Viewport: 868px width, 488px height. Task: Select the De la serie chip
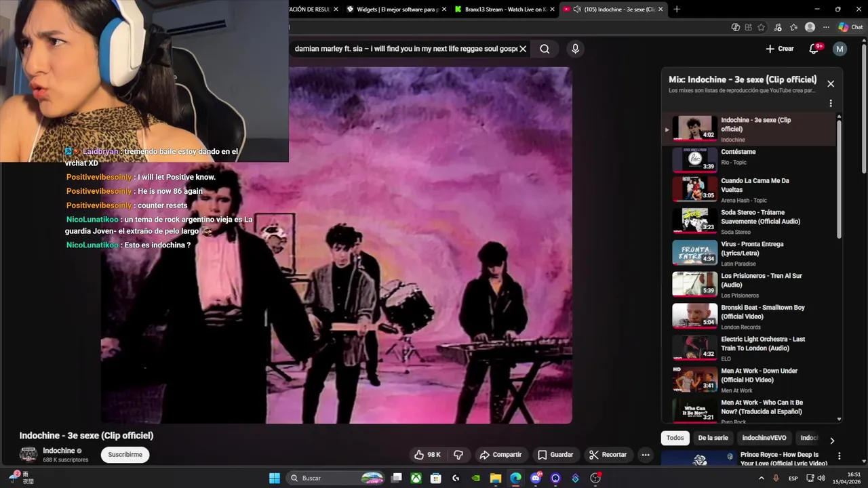click(x=713, y=438)
